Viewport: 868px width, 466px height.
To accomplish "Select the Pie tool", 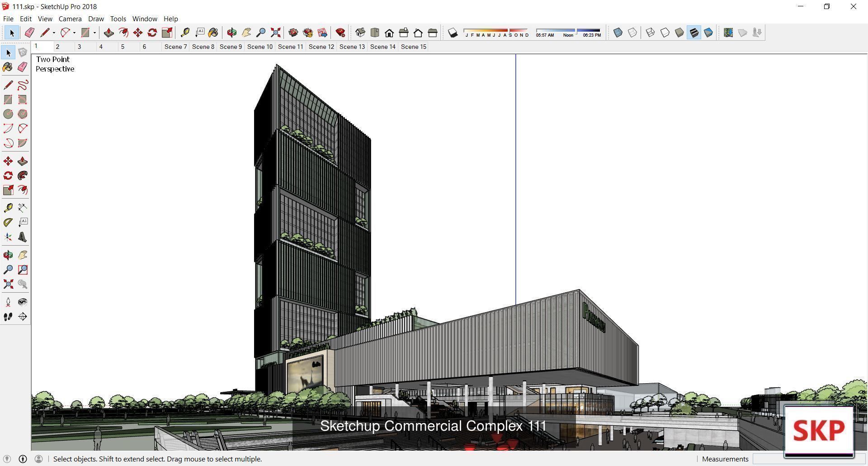I will [23, 143].
